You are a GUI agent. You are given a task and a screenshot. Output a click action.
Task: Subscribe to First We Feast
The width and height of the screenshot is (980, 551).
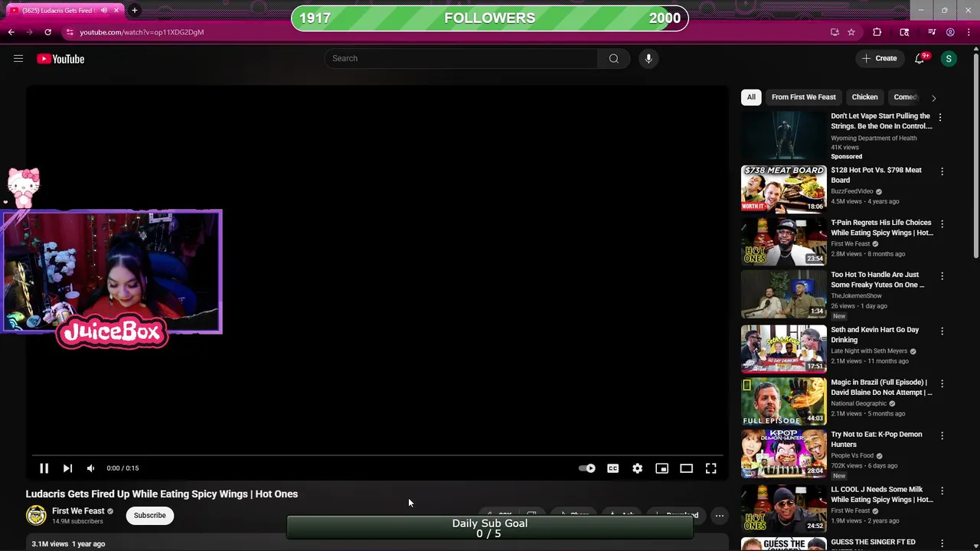149,515
